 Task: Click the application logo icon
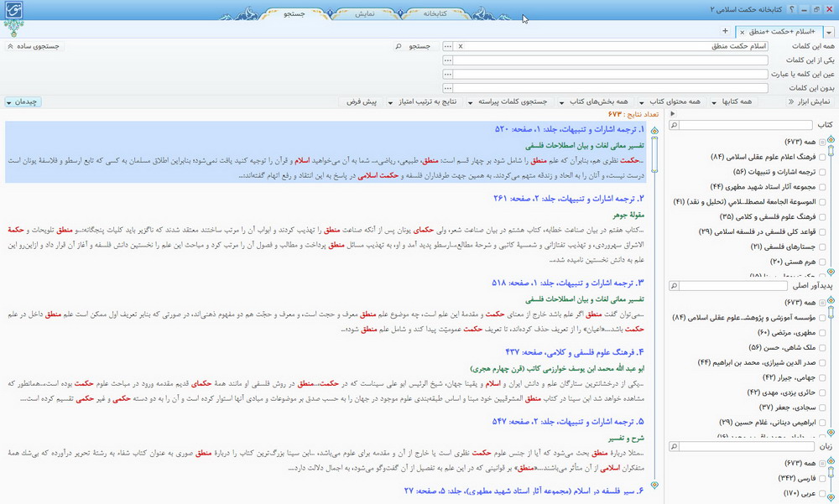13,10
